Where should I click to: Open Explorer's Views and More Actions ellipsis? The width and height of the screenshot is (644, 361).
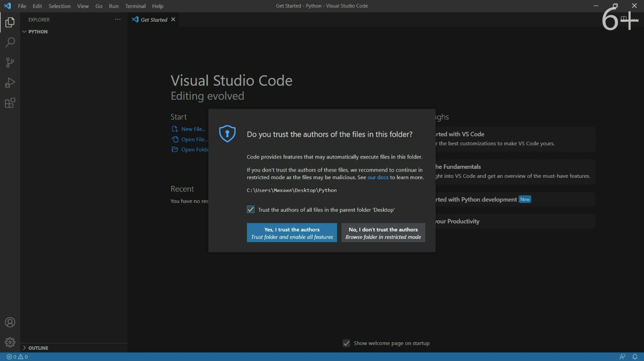118,20
